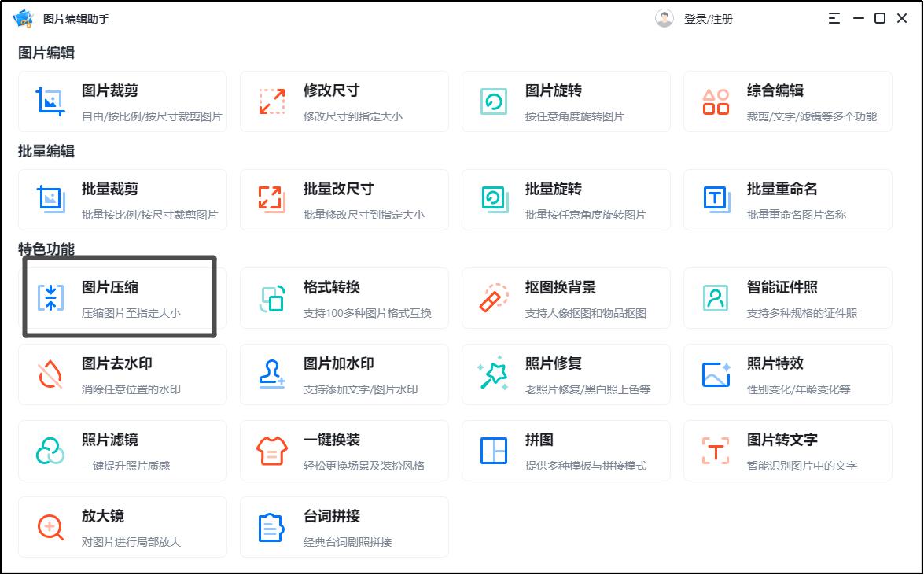
Task: Click the user avatar icon
Action: [x=663, y=17]
